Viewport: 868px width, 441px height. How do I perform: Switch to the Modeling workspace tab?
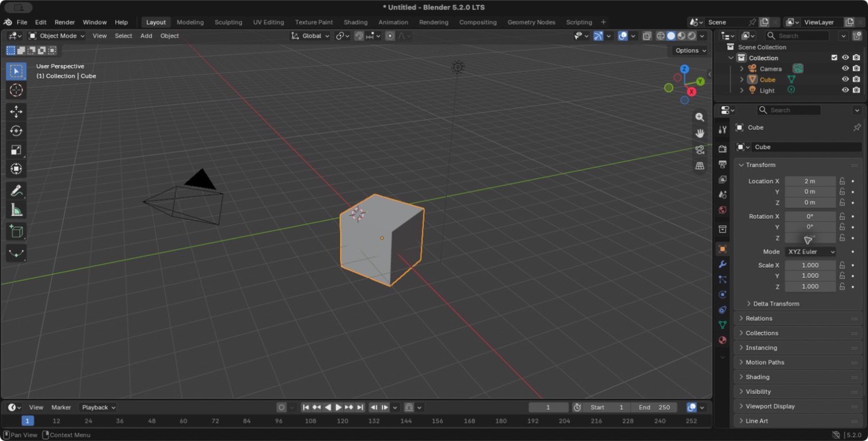pos(190,22)
